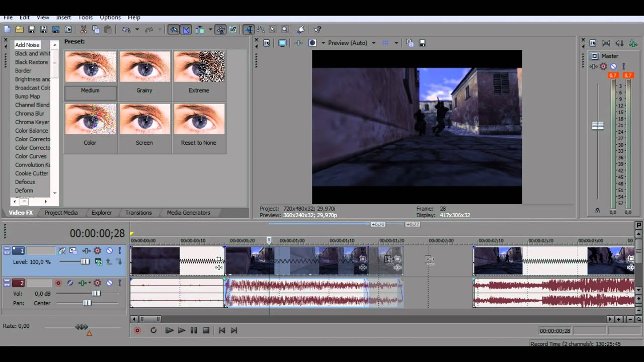Toggle Ignore Event Grouping
The height and width of the screenshot is (362, 644).
click(233, 30)
